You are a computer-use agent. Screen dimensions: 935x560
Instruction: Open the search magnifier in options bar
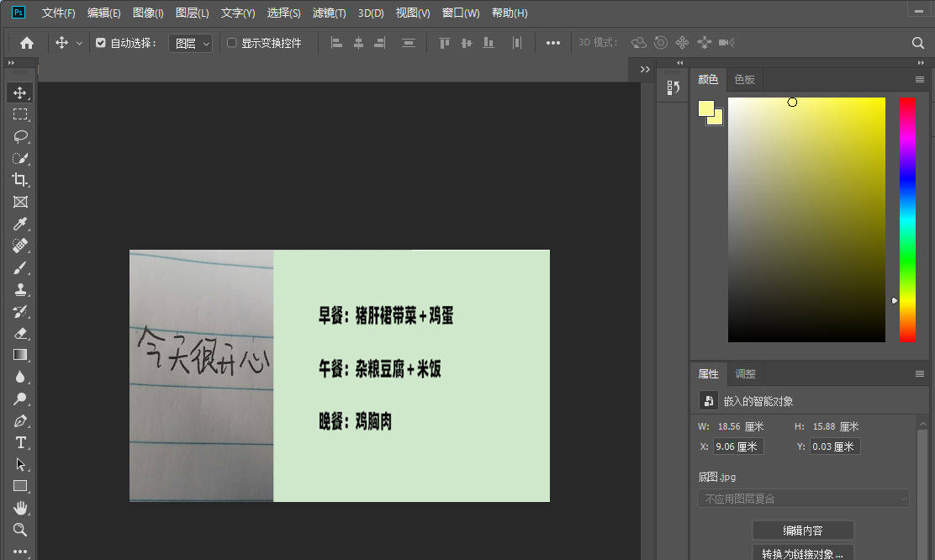click(918, 43)
